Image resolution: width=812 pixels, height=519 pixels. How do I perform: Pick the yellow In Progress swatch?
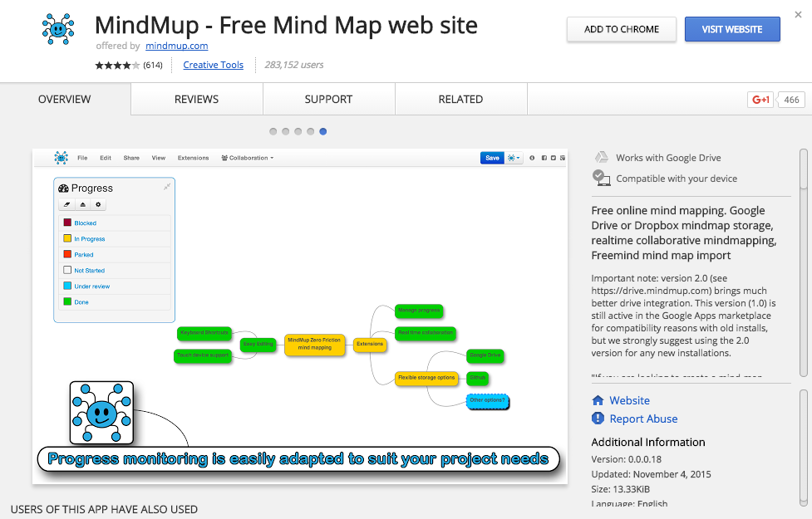[67, 238]
